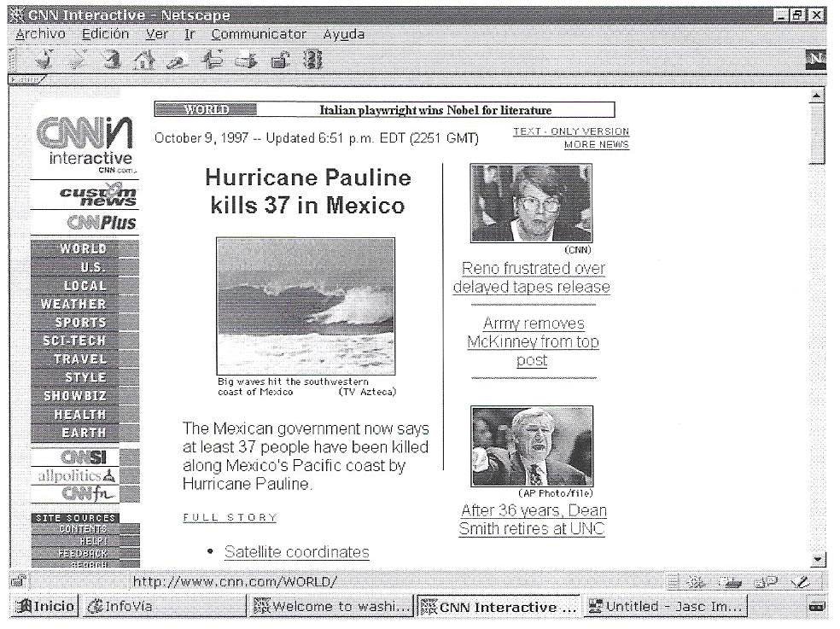The height and width of the screenshot is (629, 840).
Task: Click the taskbar system tray icon
Action: click(816, 607)
